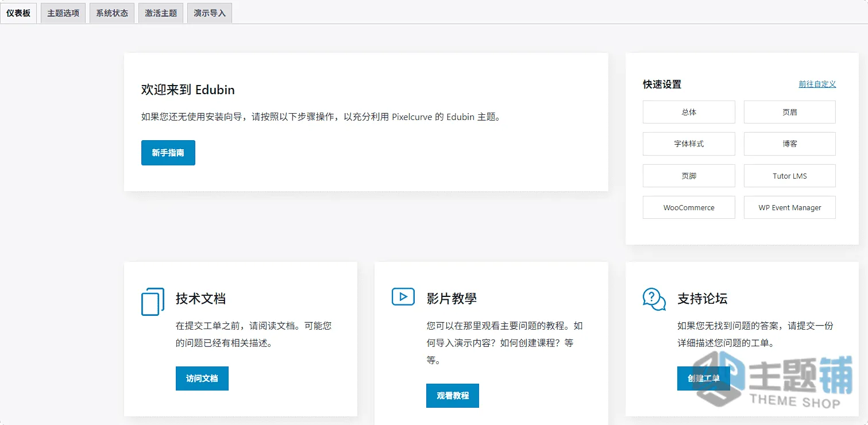Click the 观看教程 button
This screenshot has height=425, width=868.
click(453, 396)
